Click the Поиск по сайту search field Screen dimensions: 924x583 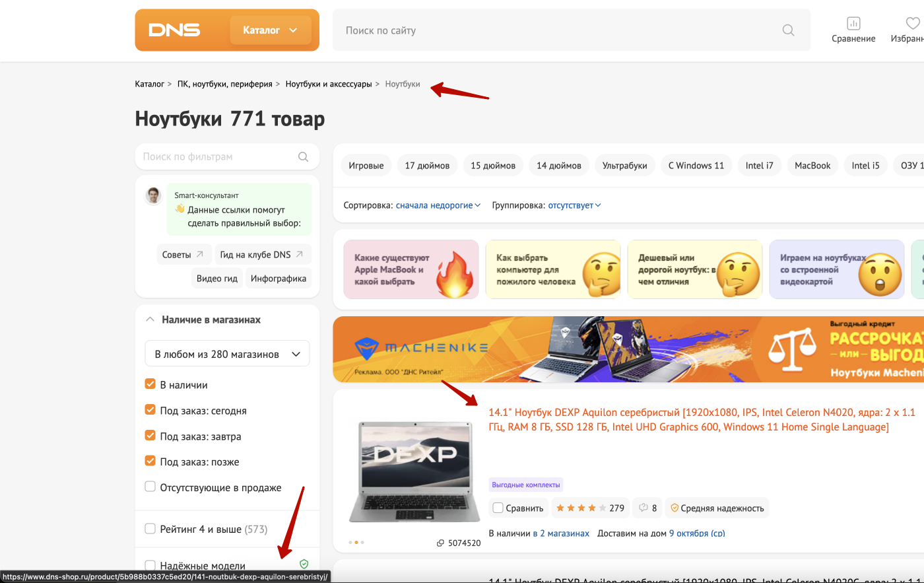click(x=554, y=30)
